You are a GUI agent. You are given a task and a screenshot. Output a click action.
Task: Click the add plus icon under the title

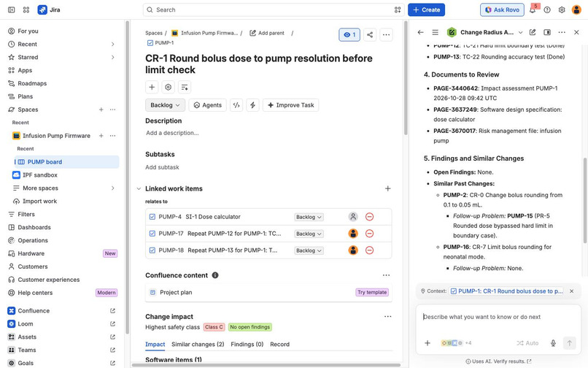coord(152,87)
